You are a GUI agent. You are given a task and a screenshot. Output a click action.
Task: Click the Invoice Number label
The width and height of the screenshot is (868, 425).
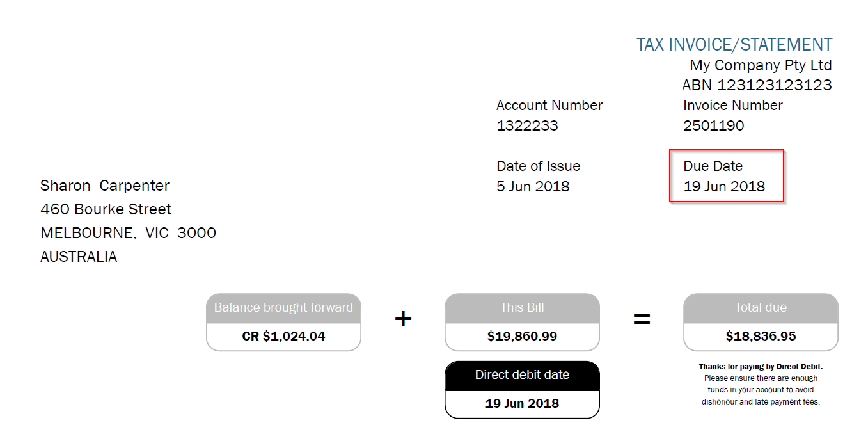click(x=732, y=105)
